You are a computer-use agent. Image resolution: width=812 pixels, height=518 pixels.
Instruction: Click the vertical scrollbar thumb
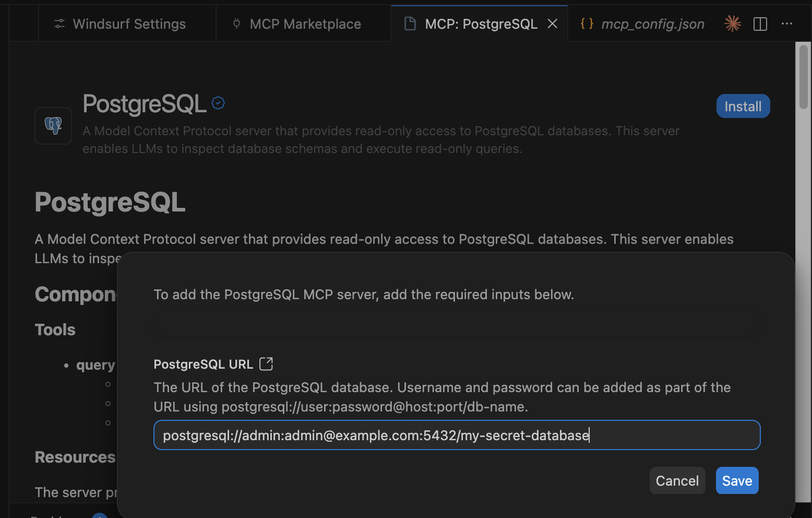[803, 77]
